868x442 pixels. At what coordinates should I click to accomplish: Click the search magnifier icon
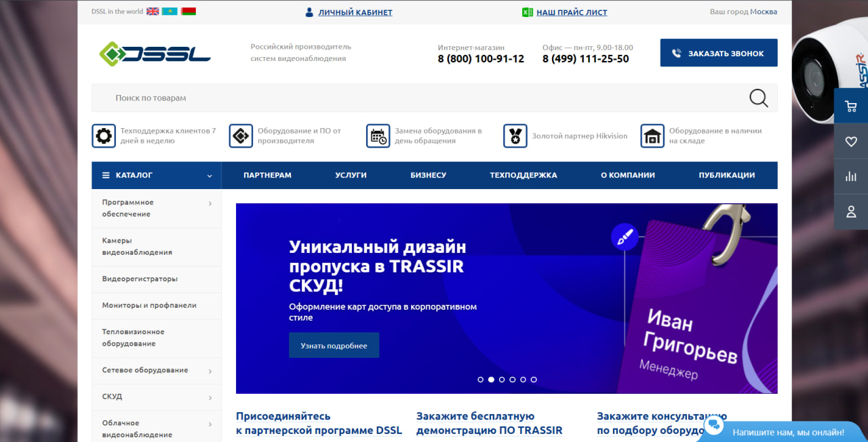[x=759, y=98]
